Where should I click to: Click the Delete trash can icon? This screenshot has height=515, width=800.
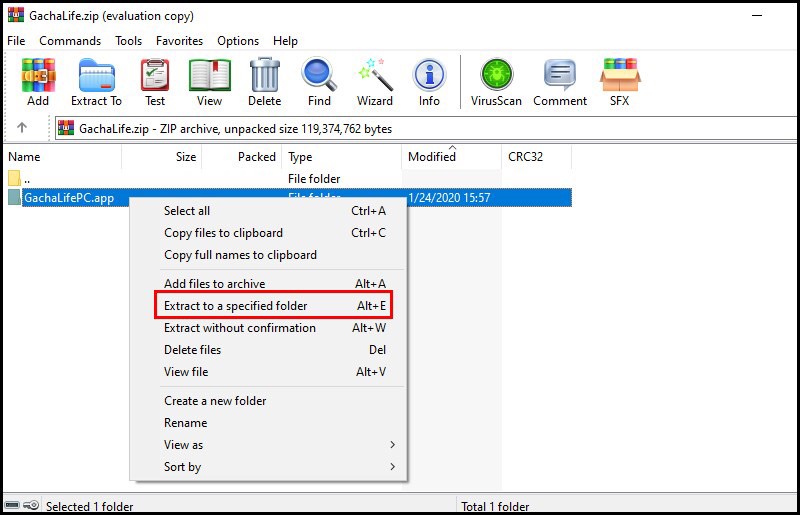264,82
